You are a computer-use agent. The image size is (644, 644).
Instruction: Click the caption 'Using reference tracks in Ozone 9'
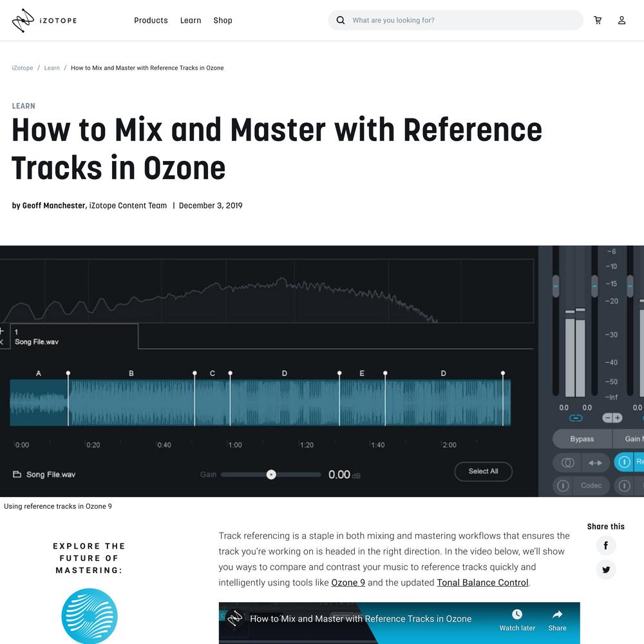[58, 506]
